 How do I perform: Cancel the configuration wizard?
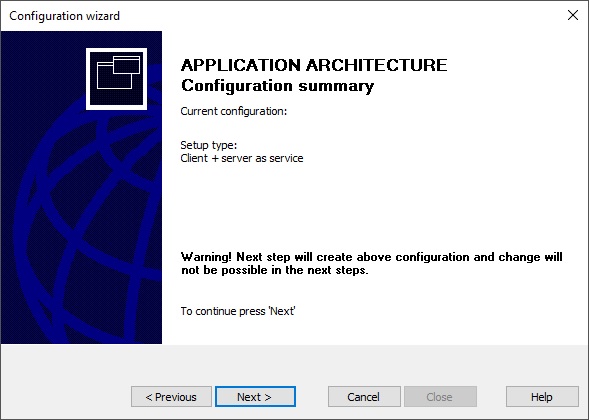point(364,397)
